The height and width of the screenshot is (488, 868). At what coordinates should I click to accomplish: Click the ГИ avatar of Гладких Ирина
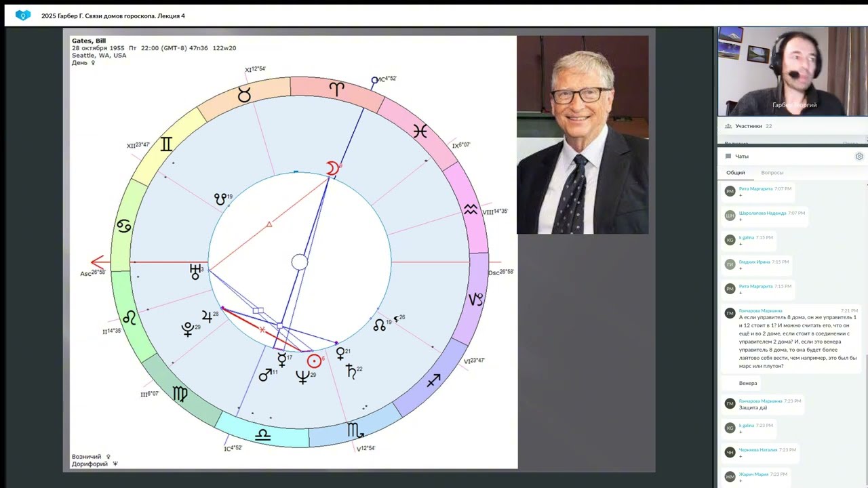point(730,264)
